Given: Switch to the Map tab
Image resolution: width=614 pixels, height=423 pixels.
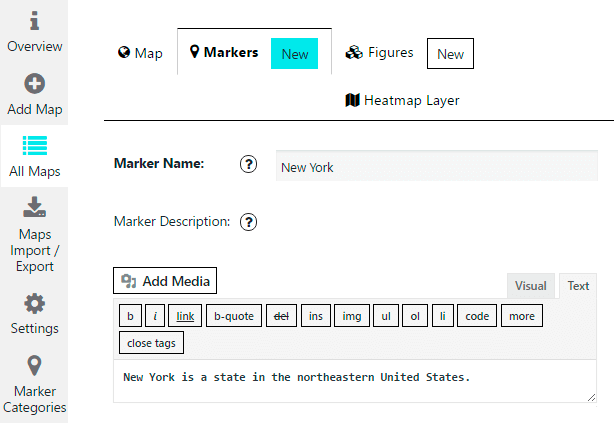Looking at the screenshot, I should pyautogui.click(x=140, y=53).
